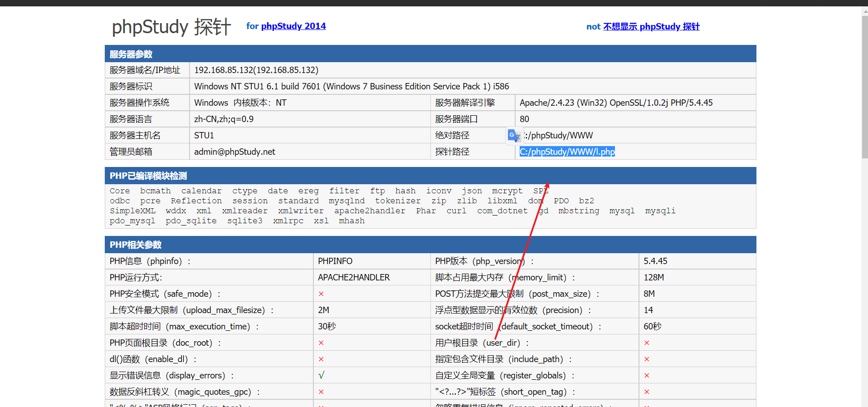868x407 pixels.
Task: Click the precision value 14
Action: [648, 310]
